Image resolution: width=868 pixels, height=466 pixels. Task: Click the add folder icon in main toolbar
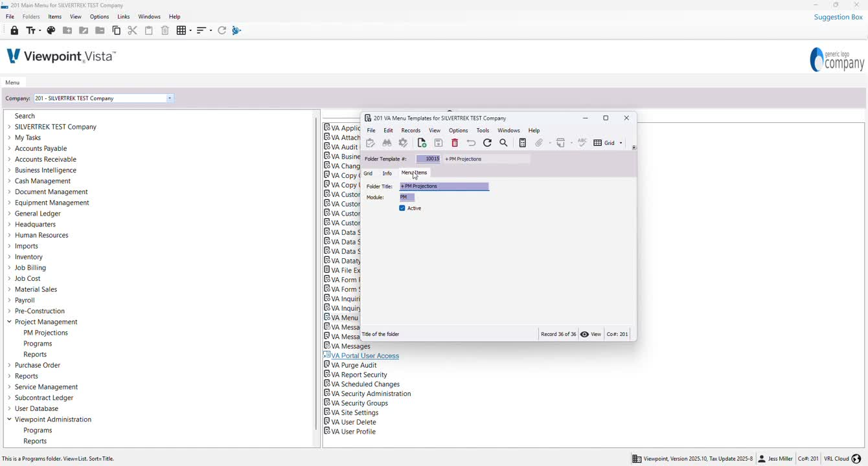tap(67, 30)
